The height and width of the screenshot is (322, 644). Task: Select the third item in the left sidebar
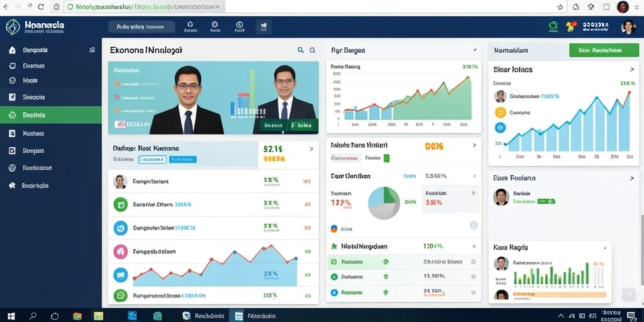pos(51,80)
